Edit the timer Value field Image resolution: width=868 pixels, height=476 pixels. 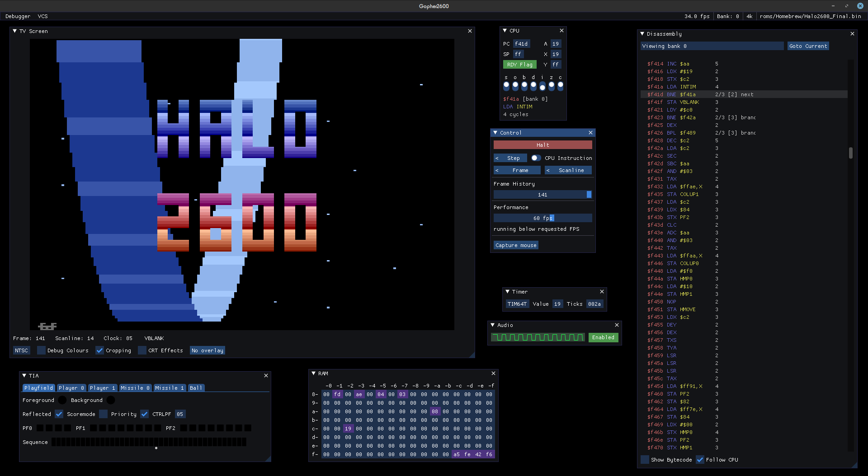[x=557, y=304]
